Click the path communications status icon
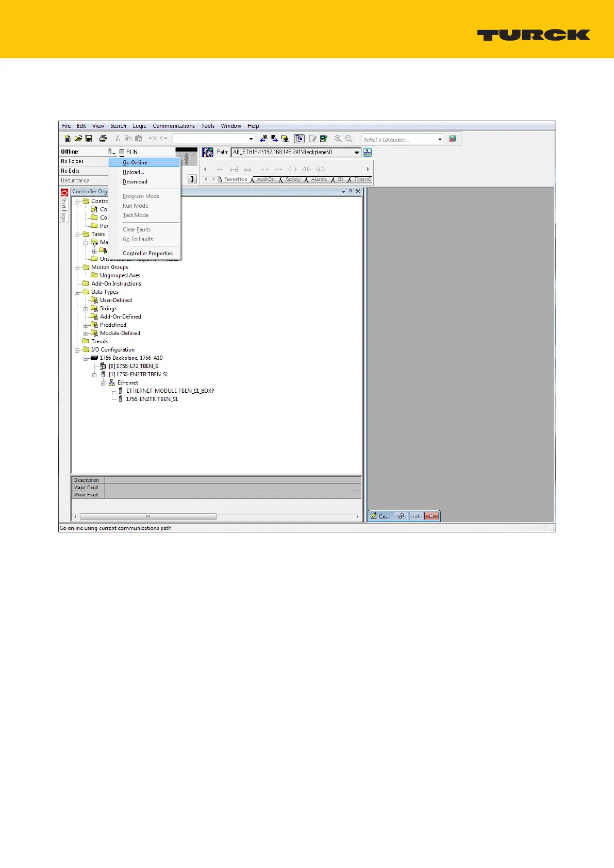614x868 pixels. [x=208, y=153]
